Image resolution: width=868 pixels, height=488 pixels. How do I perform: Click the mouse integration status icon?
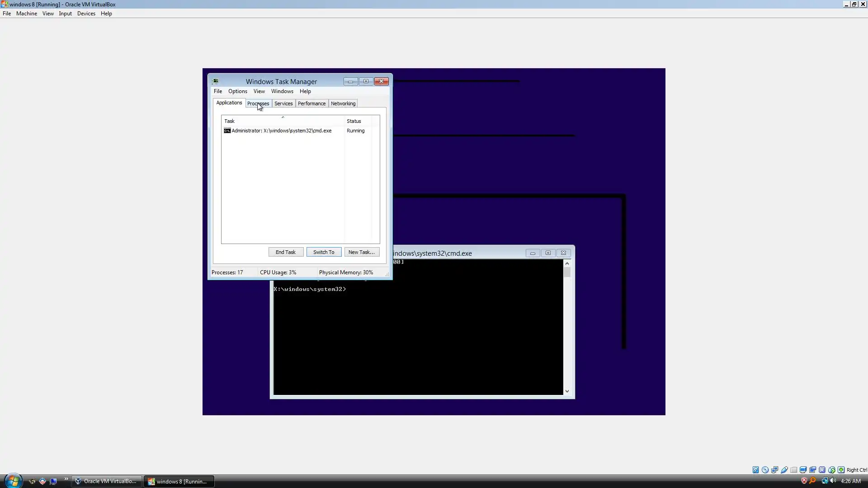pyautogui.click(x=831, y=470)
